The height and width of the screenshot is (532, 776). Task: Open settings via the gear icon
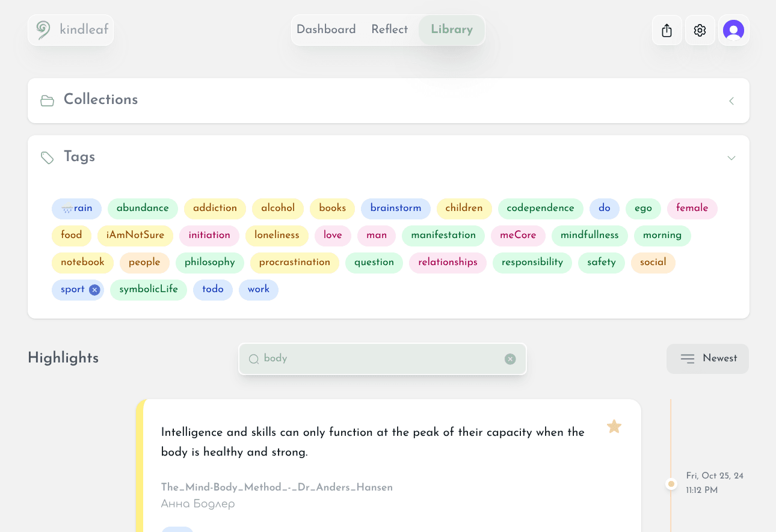tap(700, 29)
